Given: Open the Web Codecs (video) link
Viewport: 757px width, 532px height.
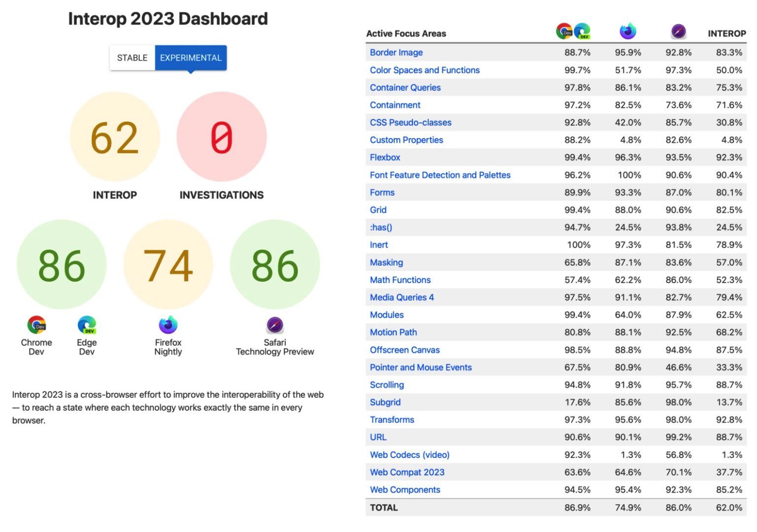Looking at the screenshot, I should tap(410, 455).
